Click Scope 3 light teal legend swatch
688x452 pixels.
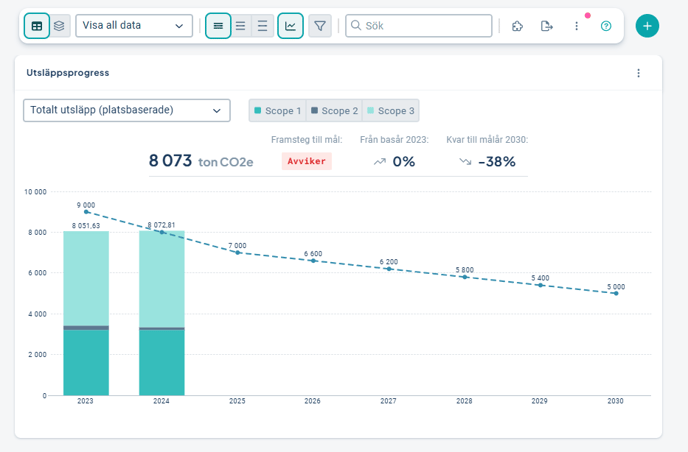(x=371, y=111)
